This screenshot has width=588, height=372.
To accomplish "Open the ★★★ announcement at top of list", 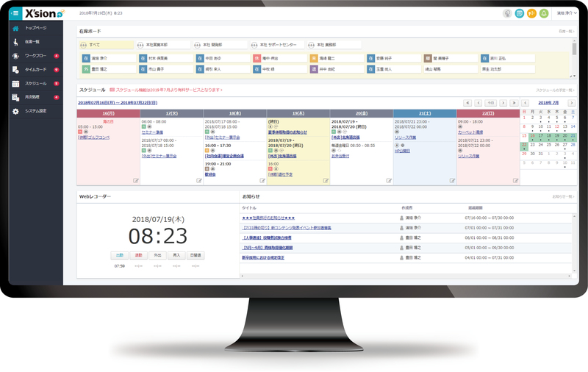I will [x=268, y=218].
